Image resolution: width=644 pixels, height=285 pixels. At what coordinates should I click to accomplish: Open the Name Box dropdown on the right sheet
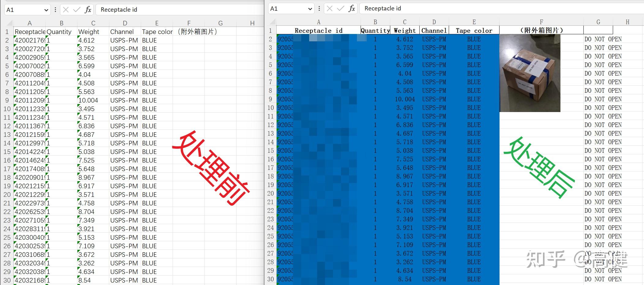(310, 8)
